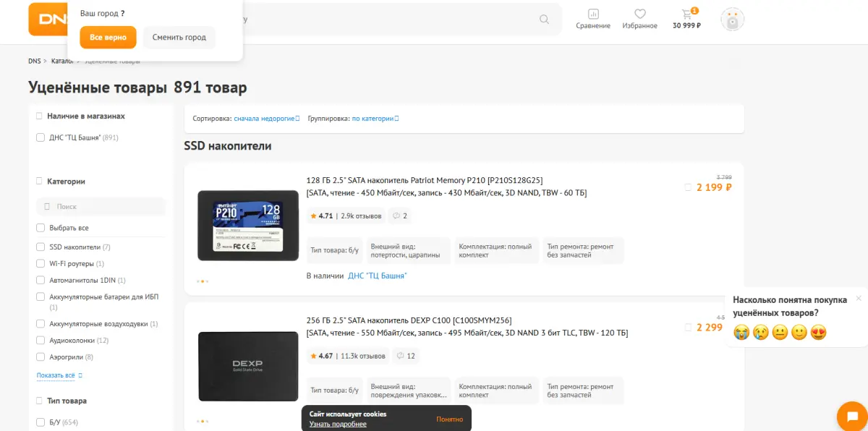
Task: Open 2.9k отзывов reviews link
Action: coord(361,215)
